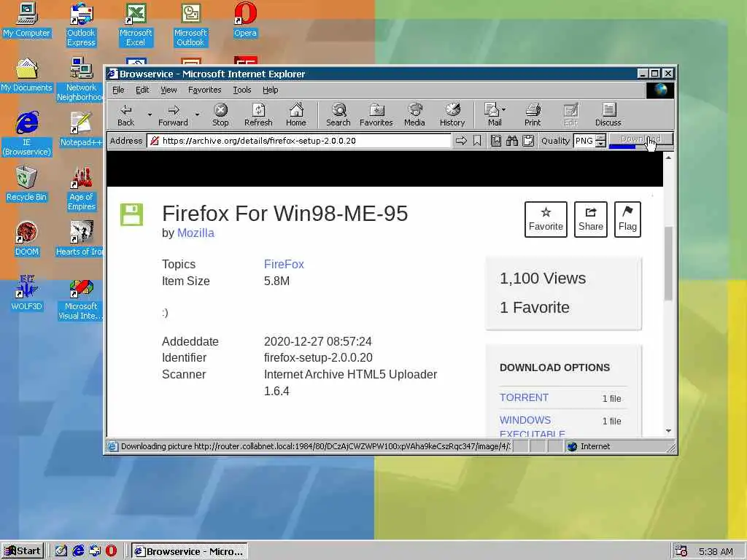The width and height of the screenshot is (747, 560).
Task: Launch Opera from quick launch bar
Action: point(111,551)
